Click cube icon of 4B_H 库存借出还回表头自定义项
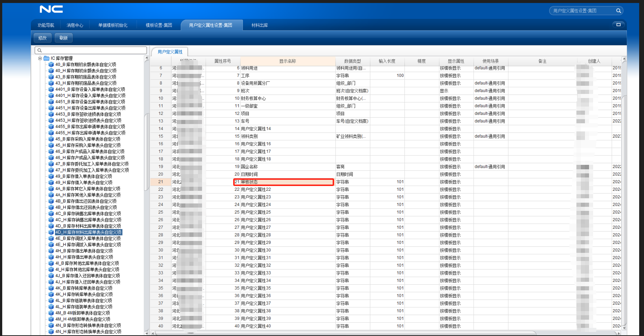This screenshot has height=336, width=644. click(x=51, y=208)
